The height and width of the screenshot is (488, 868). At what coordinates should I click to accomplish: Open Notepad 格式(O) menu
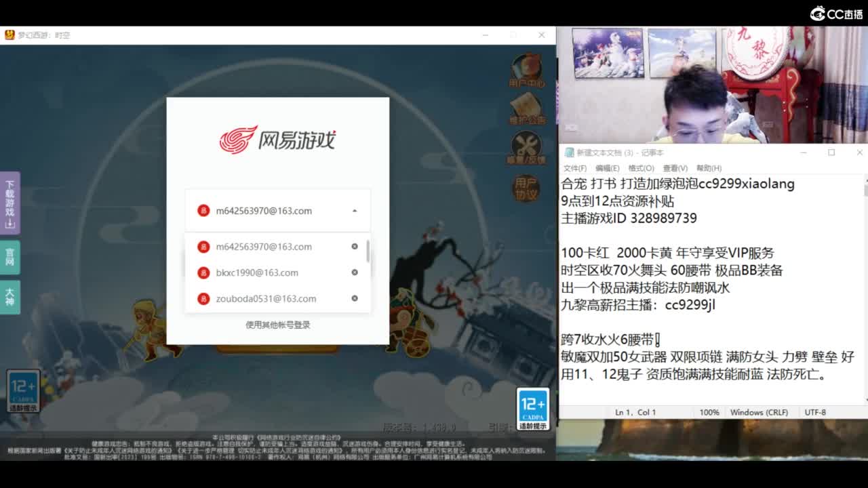click(641, 168)
